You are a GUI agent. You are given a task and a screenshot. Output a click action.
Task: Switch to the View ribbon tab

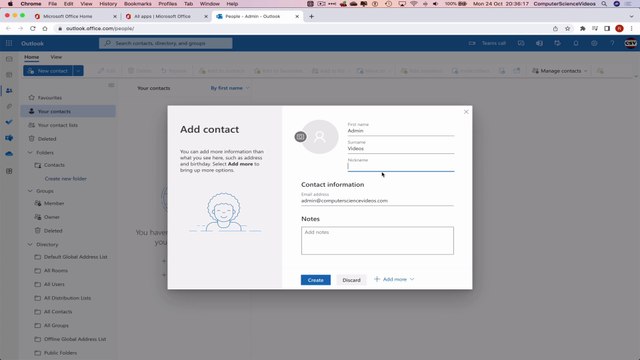[56, 57]
